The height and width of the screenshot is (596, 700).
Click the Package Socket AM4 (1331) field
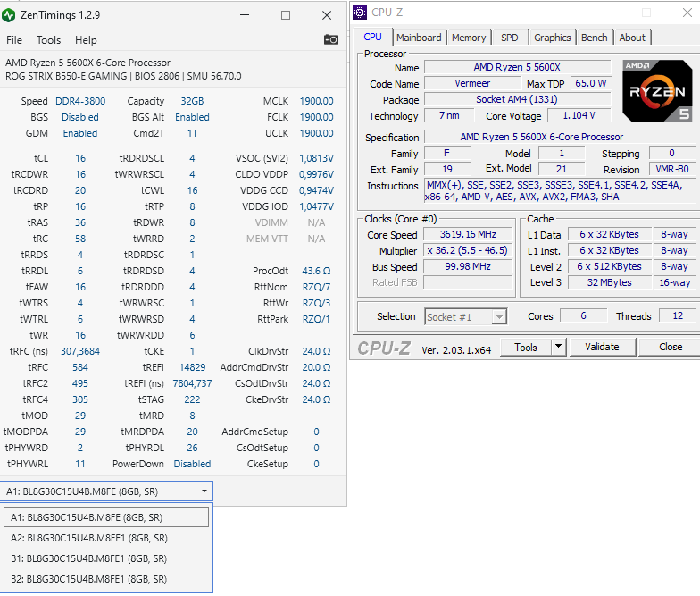pyautogui.click(x=517, y=99)
